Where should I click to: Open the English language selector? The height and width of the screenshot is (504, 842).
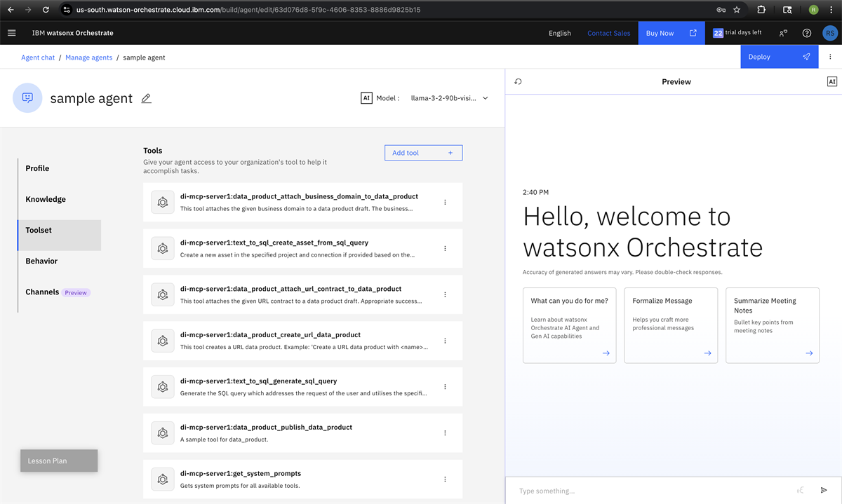click(x=560, y=33)
